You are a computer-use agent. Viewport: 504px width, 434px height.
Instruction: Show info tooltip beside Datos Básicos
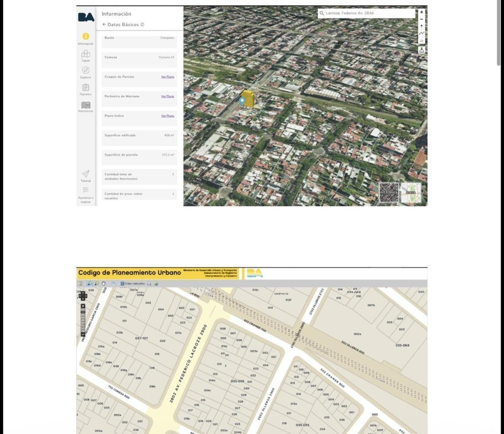[142, 25]
